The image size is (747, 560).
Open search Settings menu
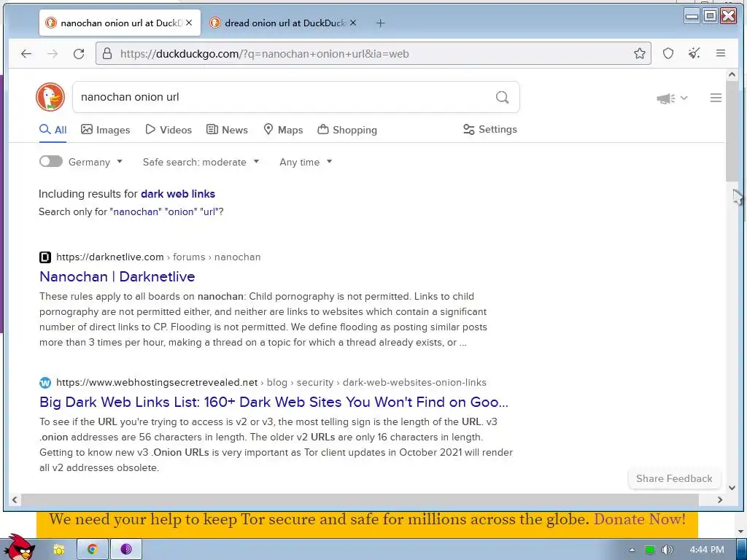pyautogui.click(x=490, y=129)
